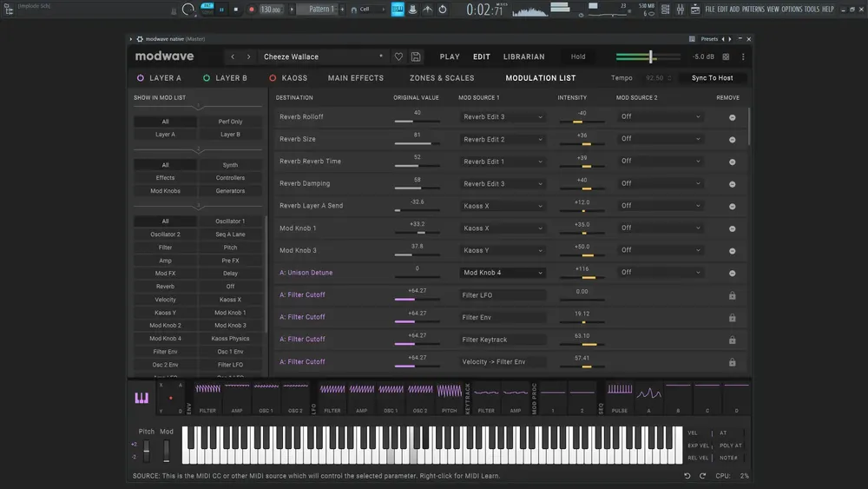Save the preset using the floppy disk icon
The image size is (868, 489).
[x=416, y=56]
